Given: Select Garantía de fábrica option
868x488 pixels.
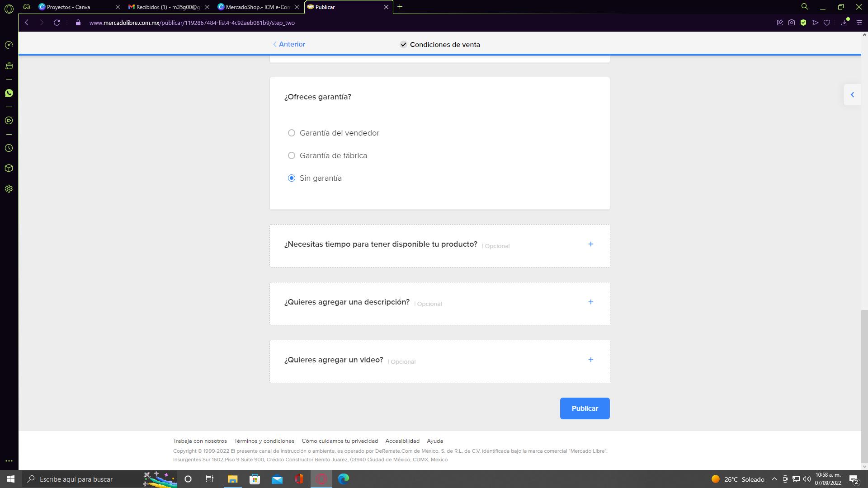Looking at the screenshot, I should 292,155.
